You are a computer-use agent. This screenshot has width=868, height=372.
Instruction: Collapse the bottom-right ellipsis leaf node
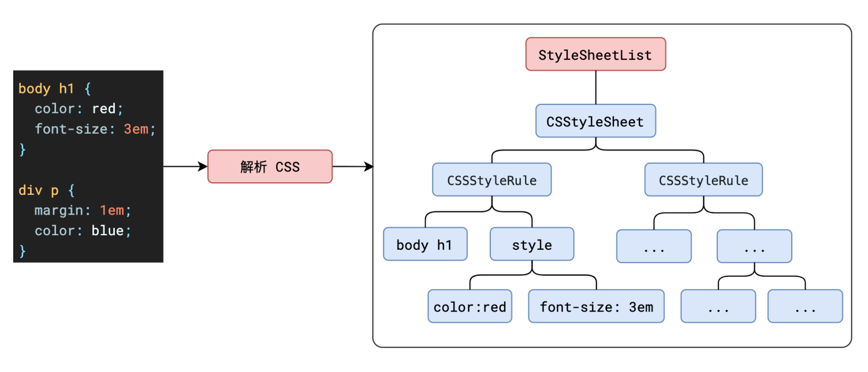[x=804, y=306]
